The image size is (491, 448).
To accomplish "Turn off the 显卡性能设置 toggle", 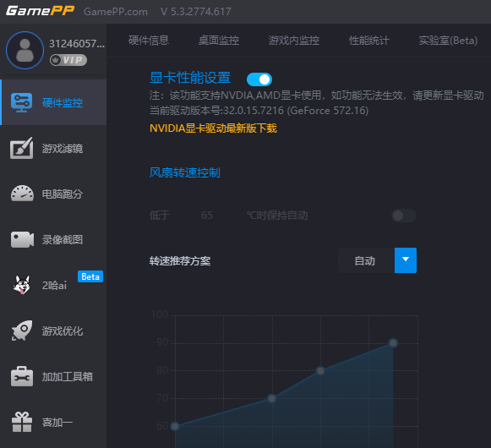I will [259, 79].
